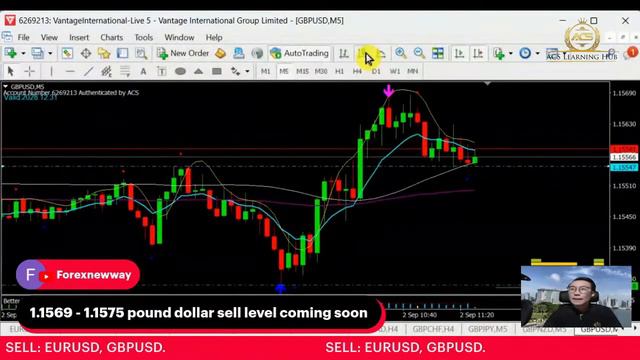
Task: Expand the Arrows tool dropdown arrow
Action: coord(247,71)
